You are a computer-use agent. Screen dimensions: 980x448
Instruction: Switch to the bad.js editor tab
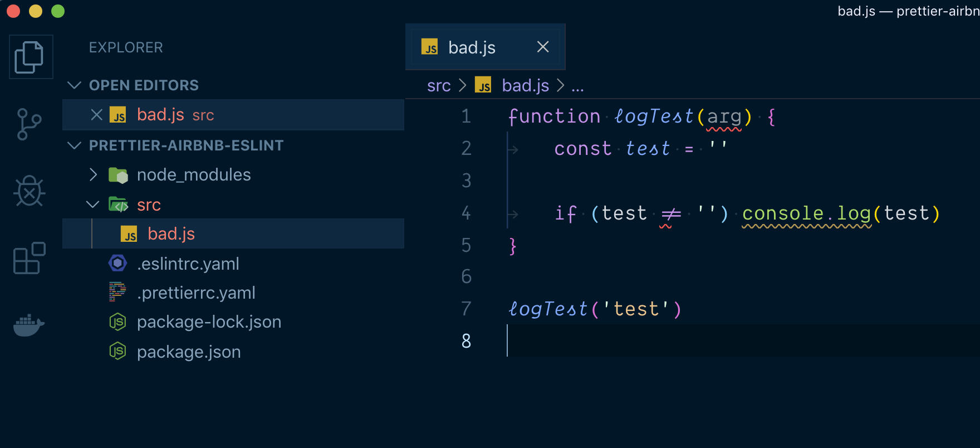click(485, 47)
